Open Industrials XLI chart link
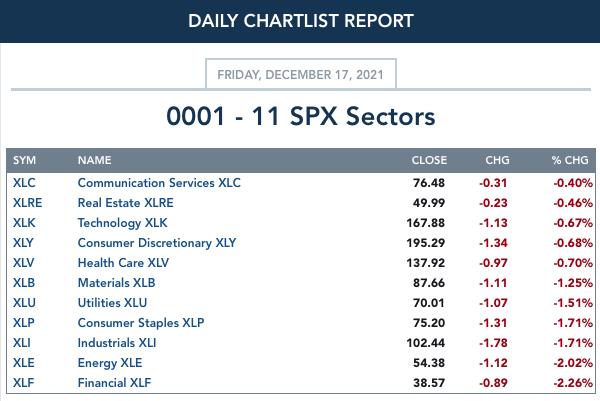This screenshot has height=401, width=600. point(117,343)
